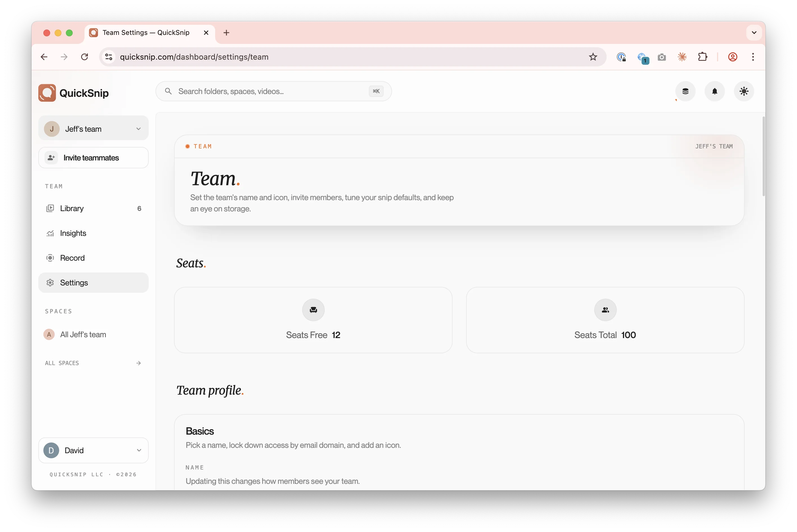The width and height of the screenshot is (797, 532).
Task: Click the Basics heading
Action: 200,431
